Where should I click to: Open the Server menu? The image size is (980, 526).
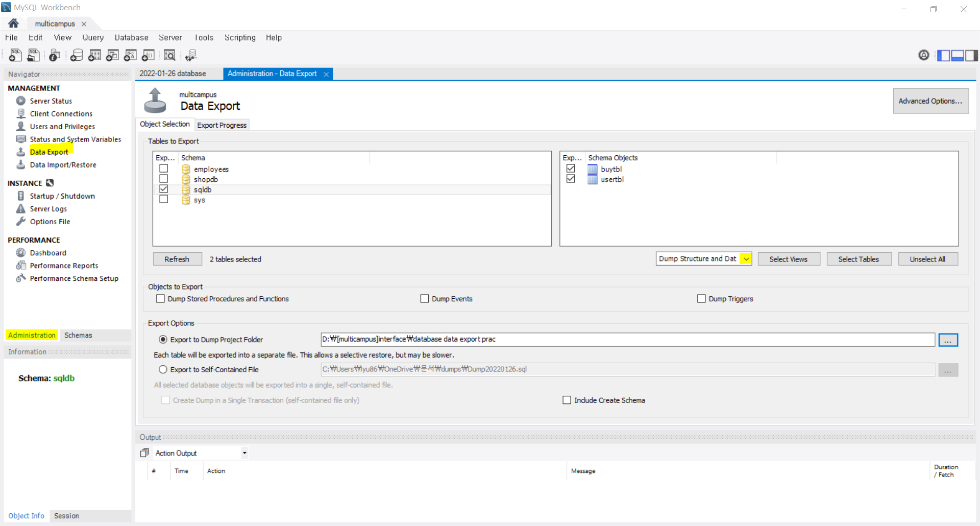170,37
